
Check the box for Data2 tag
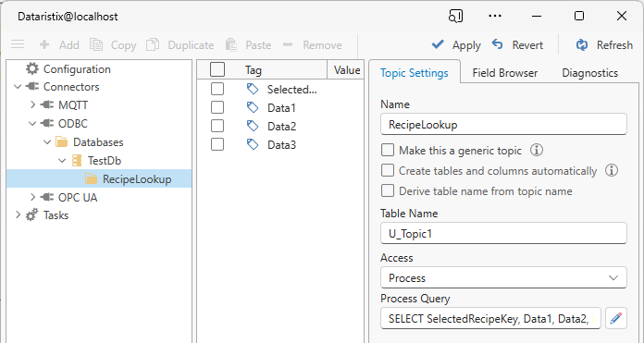217,126
